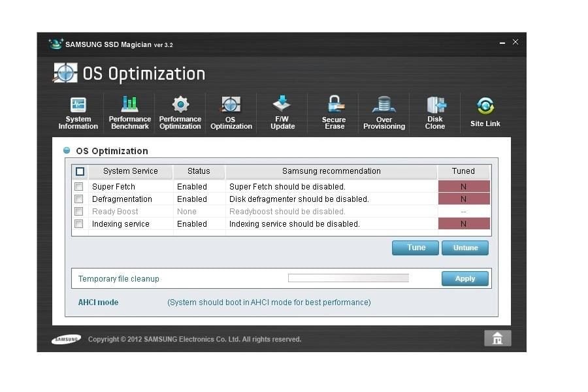Click the red Tuned cell for Super Fetch
588x392 pixels.
coord(463,187)
